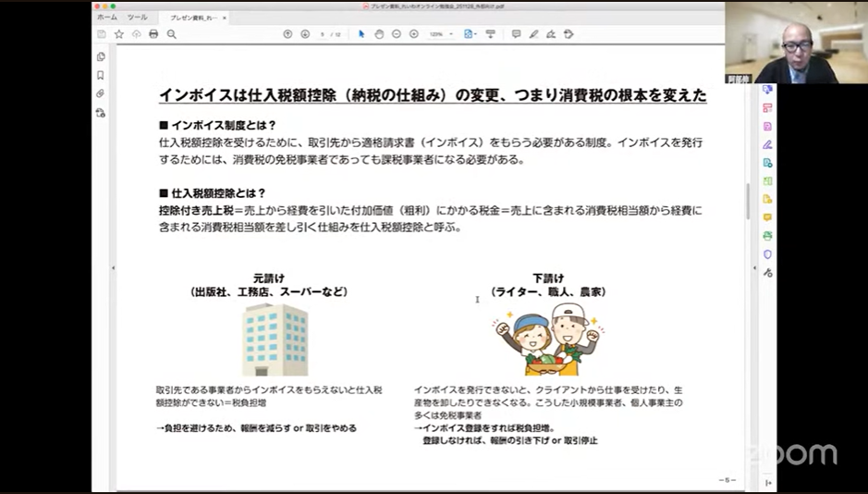Add a comment with the speech bubble icon

(x=516, y=34)
